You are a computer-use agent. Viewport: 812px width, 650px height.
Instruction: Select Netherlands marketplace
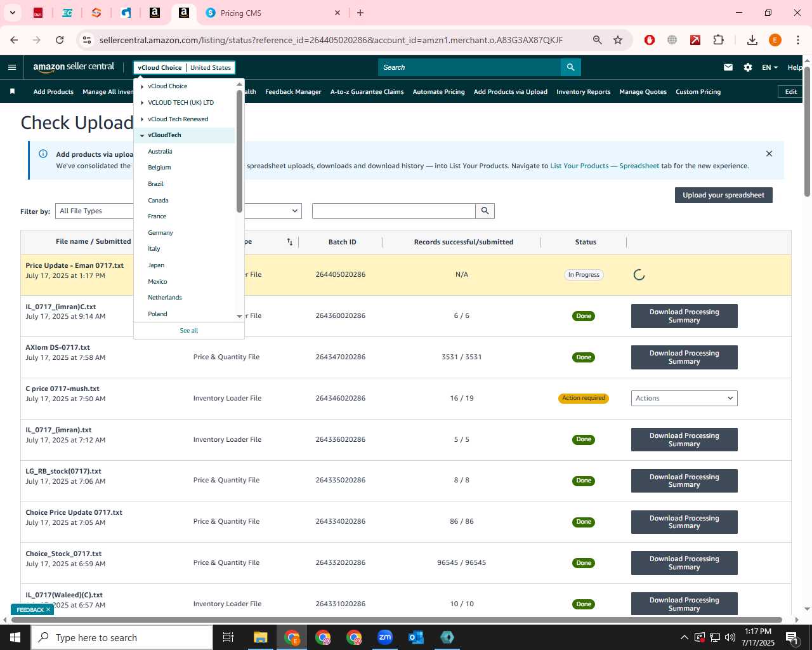tap(165, 298)
